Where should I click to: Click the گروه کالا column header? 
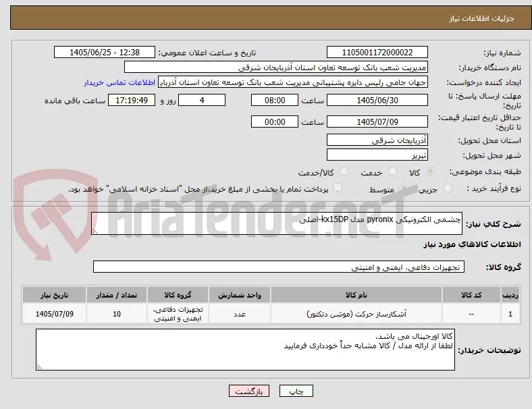coord(178,295)
